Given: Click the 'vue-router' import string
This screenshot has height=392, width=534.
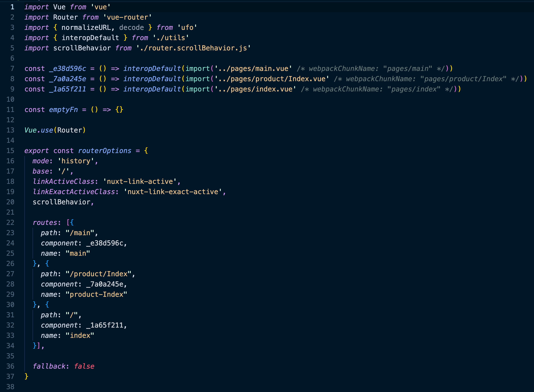Looking at the screenshot, I should (x=127, y=17).
